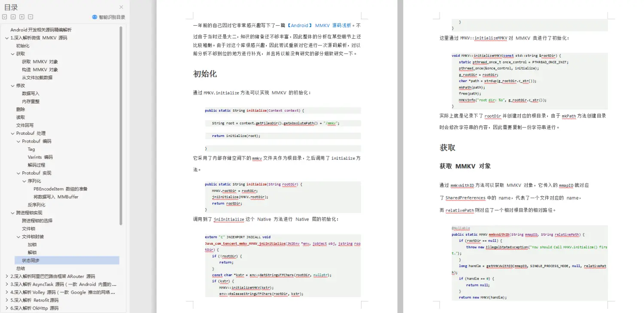644x313 pixels.
Task: Expand 2.深入解析阿里巴巴路由框架 ARouter 源码
Action: tap(6, 277)
